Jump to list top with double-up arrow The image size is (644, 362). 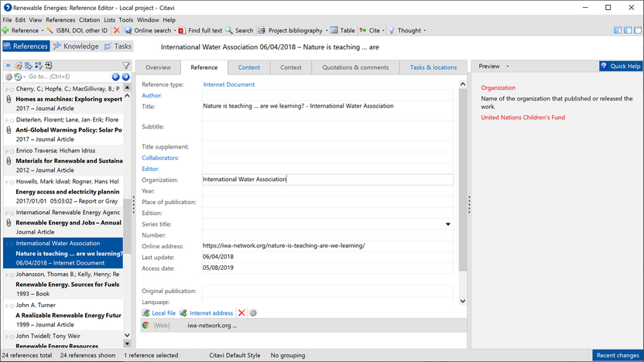coord(127,87)
